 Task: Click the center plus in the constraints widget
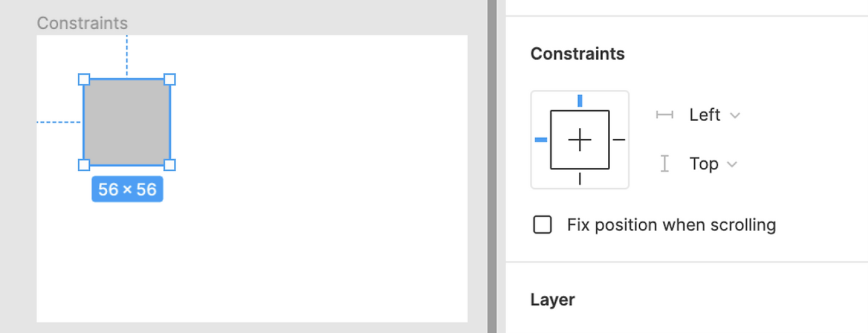pyautogui.click(x=580, y=140)
